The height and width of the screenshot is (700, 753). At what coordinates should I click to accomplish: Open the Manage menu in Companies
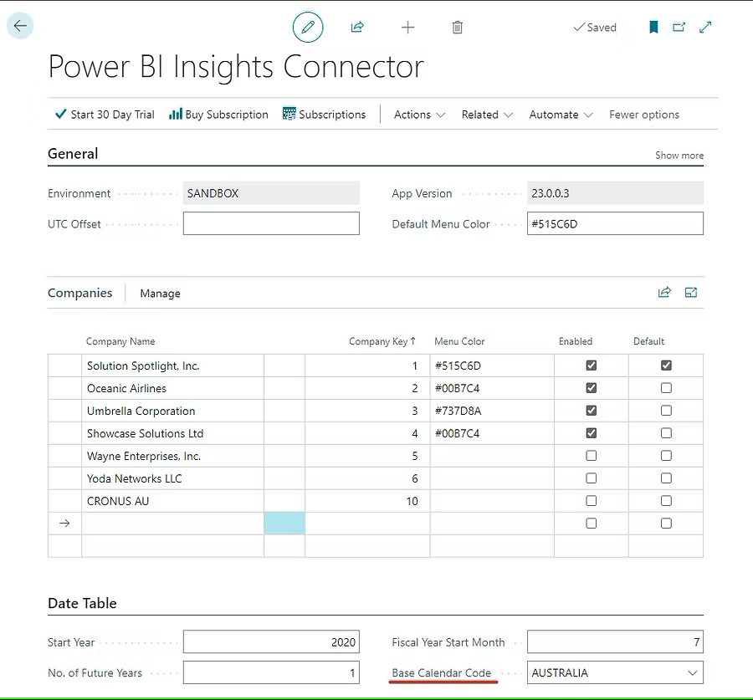pyautogui.click(x=160, y=294)
